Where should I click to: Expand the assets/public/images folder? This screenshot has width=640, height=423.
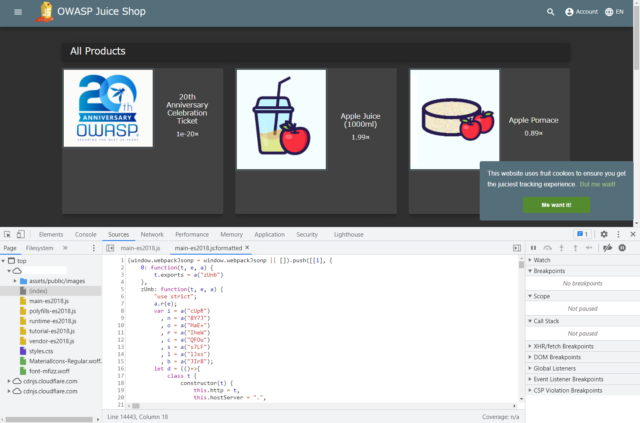pyautogui.click(x=15, y=281)
